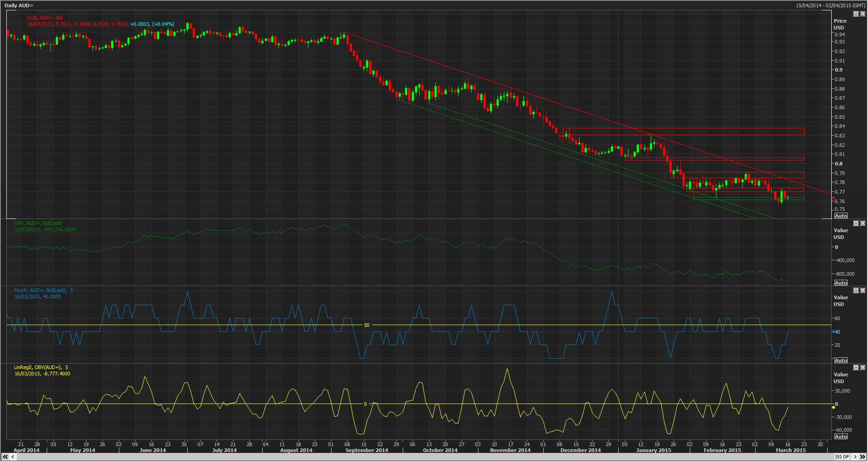Viewport: 868px width, 462px height.
Task: Step chart forward with single right arrow
Action: 856,457
